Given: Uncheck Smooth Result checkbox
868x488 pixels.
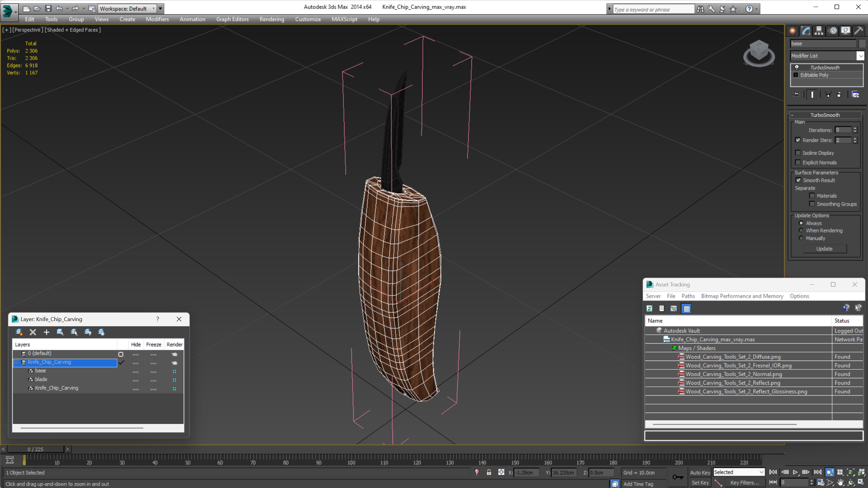Looking at the screenshot, I should (798, 180).
